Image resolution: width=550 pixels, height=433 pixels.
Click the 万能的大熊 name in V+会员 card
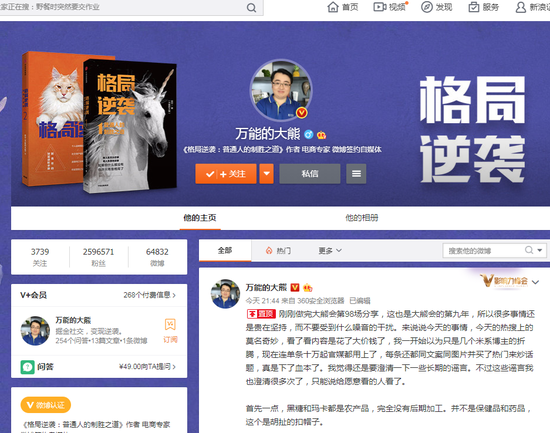point(73,320)
